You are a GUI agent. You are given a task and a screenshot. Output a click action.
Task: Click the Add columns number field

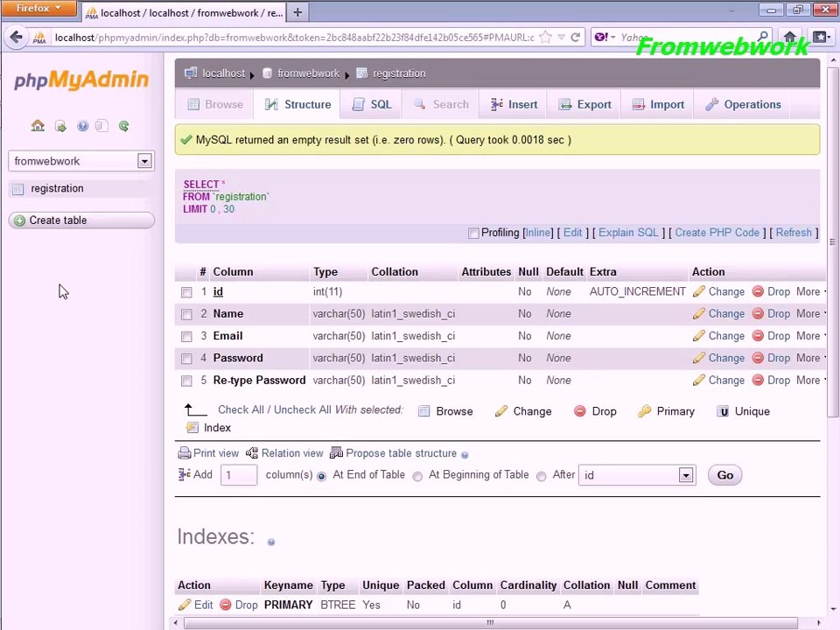pos(239,475)
